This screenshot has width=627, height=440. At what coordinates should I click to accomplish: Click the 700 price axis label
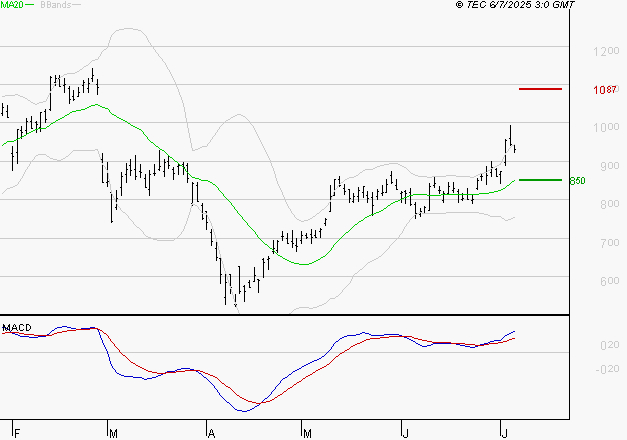pyautogui.click(x=609, y=242)
